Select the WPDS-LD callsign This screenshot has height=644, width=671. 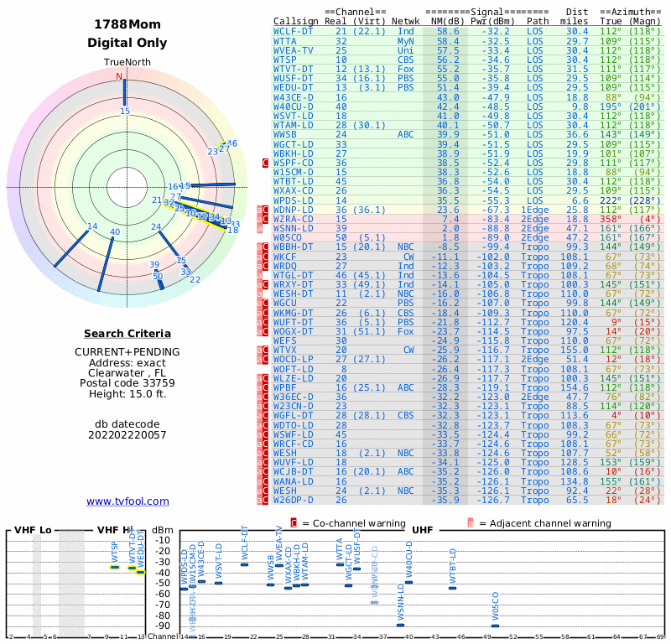point(293,200)
